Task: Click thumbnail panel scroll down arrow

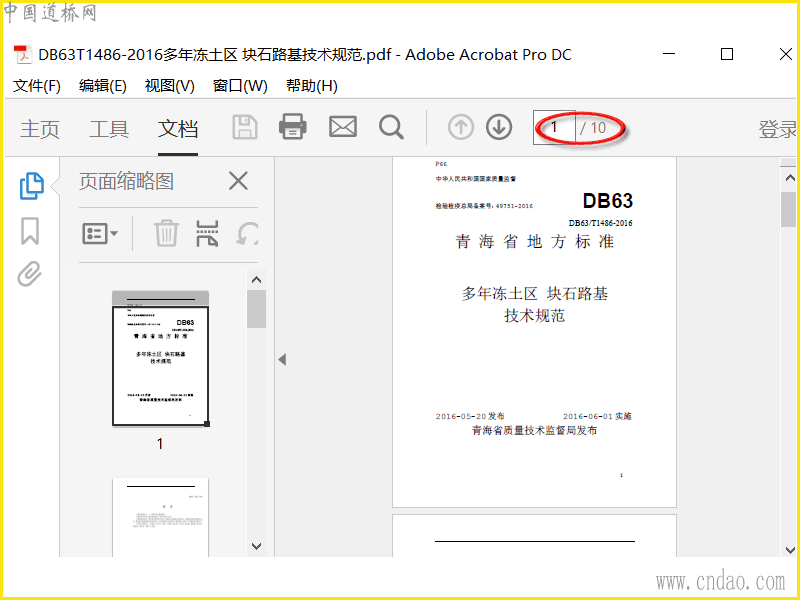Action: [257, 546]
